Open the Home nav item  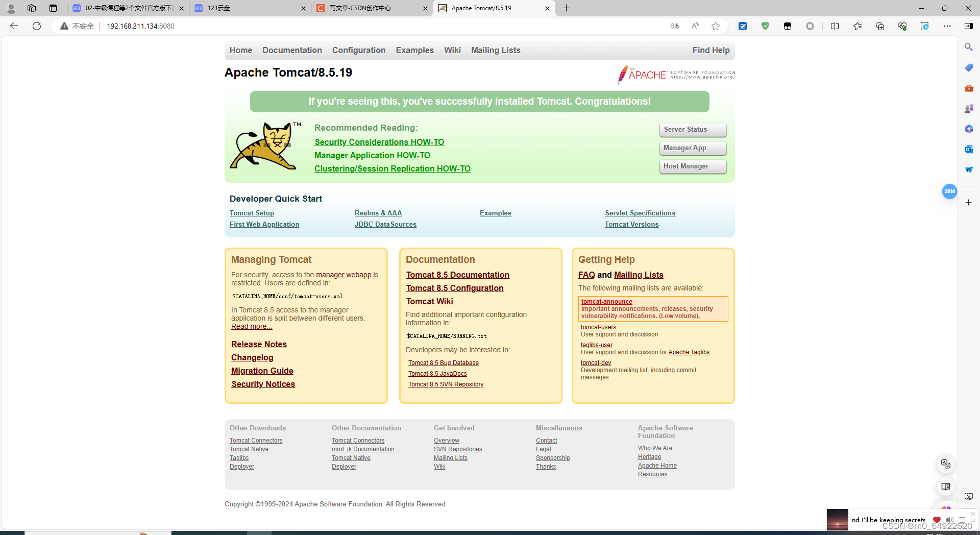(x=241, y=50)
